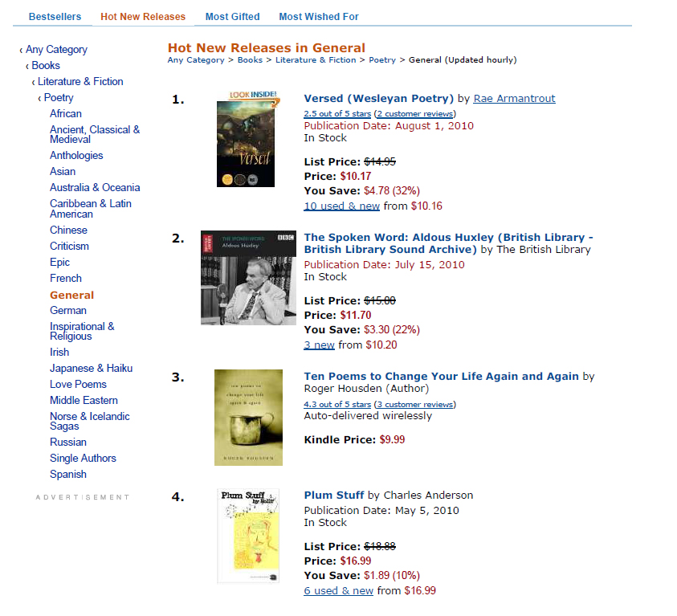View 3 customer reviews for Ten Poems
This screenshot has height=616, width=677.
[414, 405]
